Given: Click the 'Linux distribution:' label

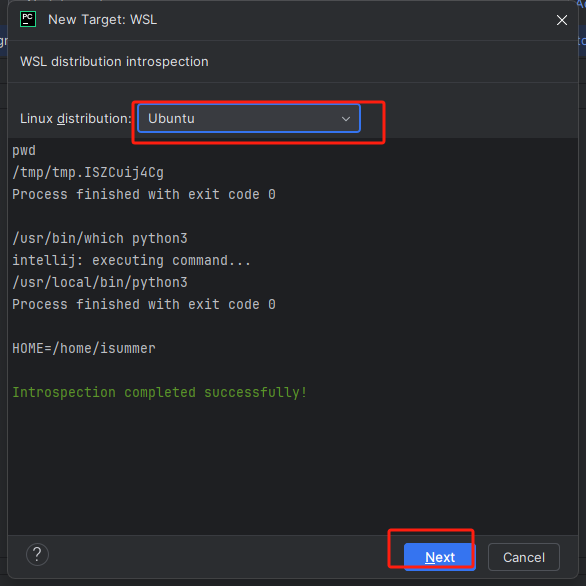Looking at the screenshot, I should pyautogui.click(x=76, y=118).
